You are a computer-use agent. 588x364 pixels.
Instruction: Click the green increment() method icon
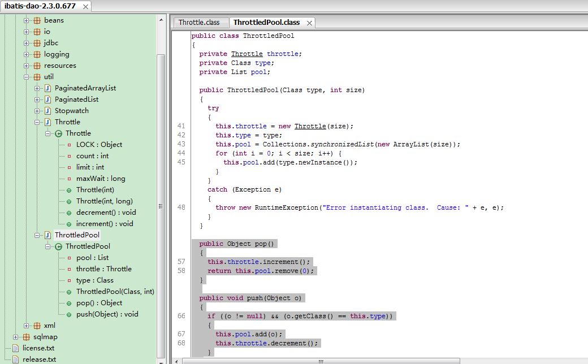point(69,224)
